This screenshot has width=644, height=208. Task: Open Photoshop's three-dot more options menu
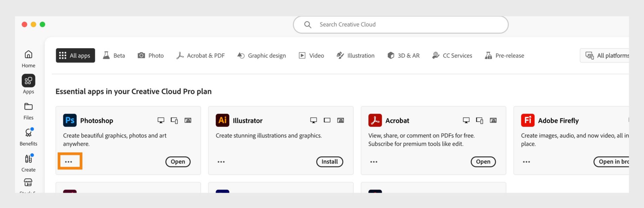(x=69, y=162)
